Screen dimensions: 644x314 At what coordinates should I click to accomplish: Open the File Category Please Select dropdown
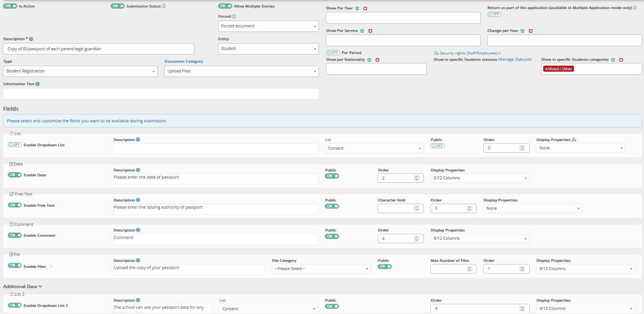321,269
